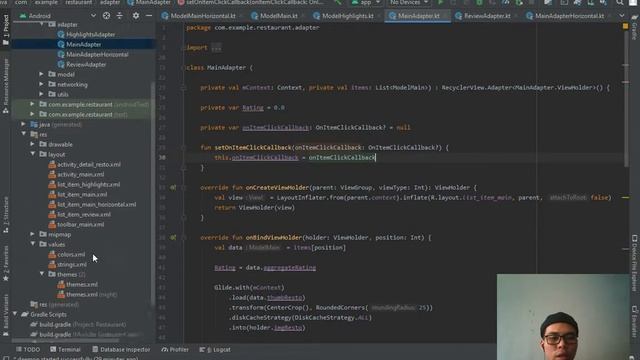This screenshot has height=360, width=640.
Task: Open strings.xml in values folder
Action: (x=67, y=264)
